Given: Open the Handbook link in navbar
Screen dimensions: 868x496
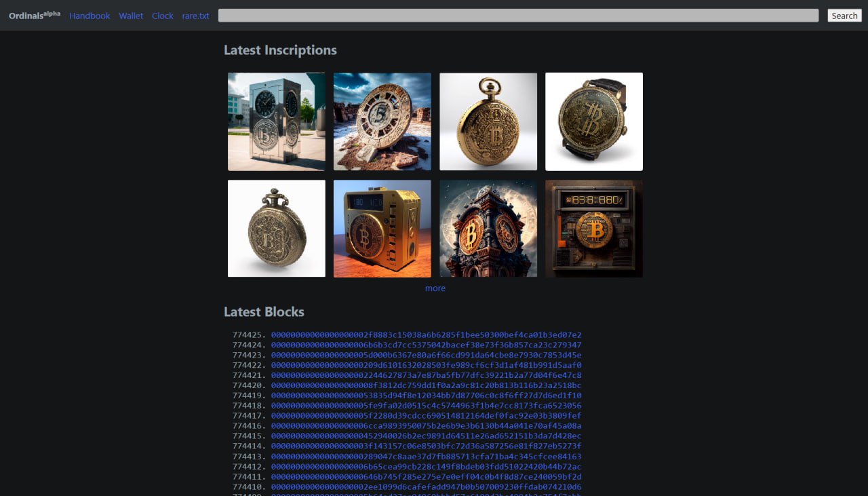Looking at the screenshot, I should coord(90,16).
